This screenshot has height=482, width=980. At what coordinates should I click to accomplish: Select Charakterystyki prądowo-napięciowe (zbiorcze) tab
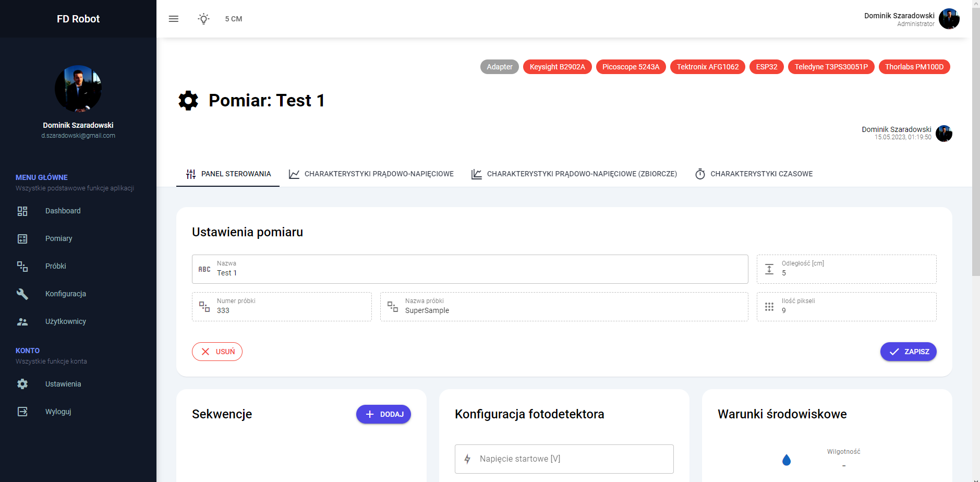pos(574,174)
